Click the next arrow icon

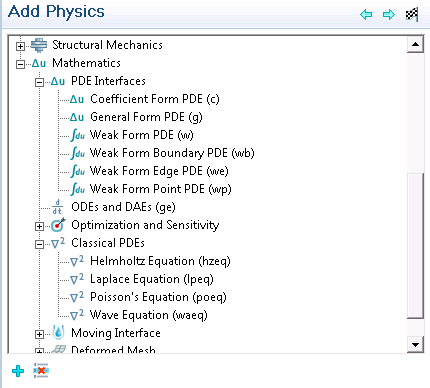coord(389,15)
